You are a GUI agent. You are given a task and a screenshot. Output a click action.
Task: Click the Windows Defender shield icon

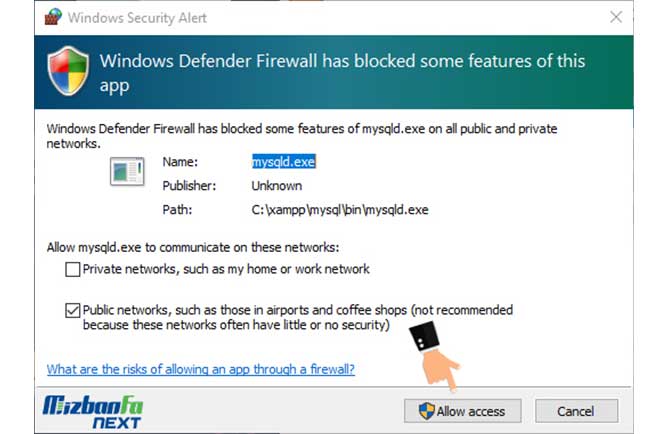pos(68,71)
